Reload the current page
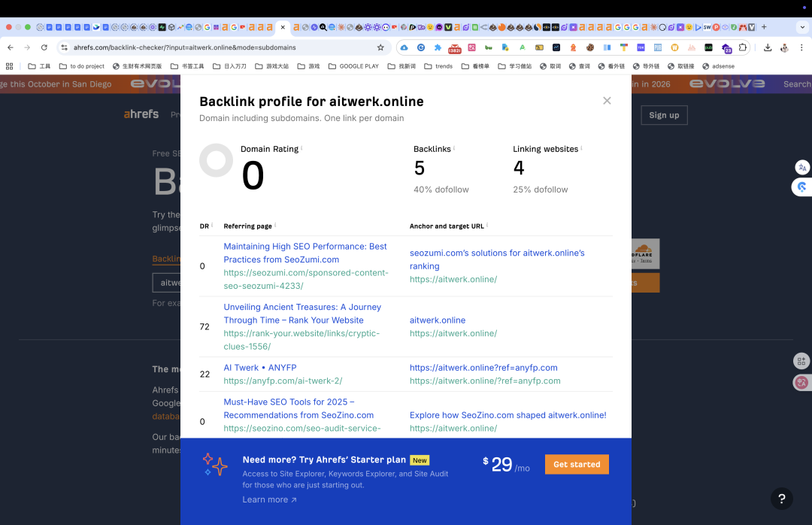This screenshot has height=525, width=812. [x=44, y=47]
